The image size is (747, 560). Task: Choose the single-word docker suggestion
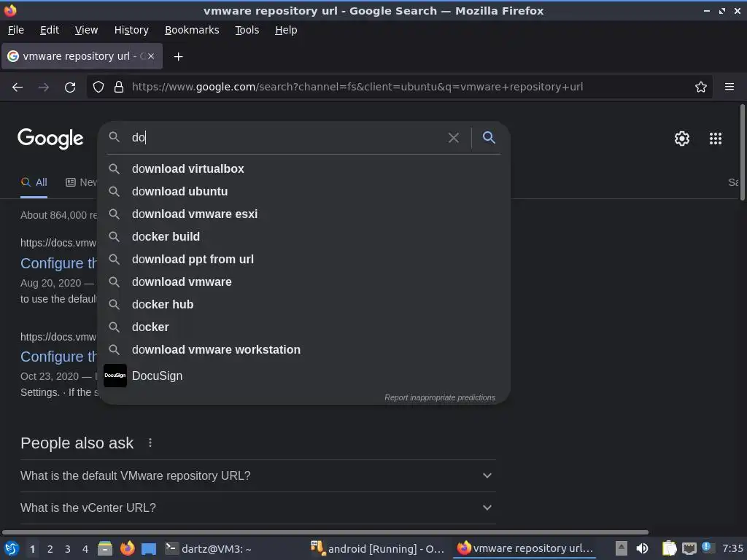pyautogui.click(x=303, y=327)
